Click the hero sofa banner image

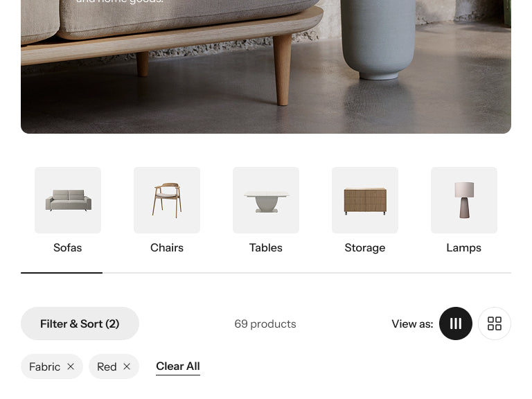[x=266, y=66]
